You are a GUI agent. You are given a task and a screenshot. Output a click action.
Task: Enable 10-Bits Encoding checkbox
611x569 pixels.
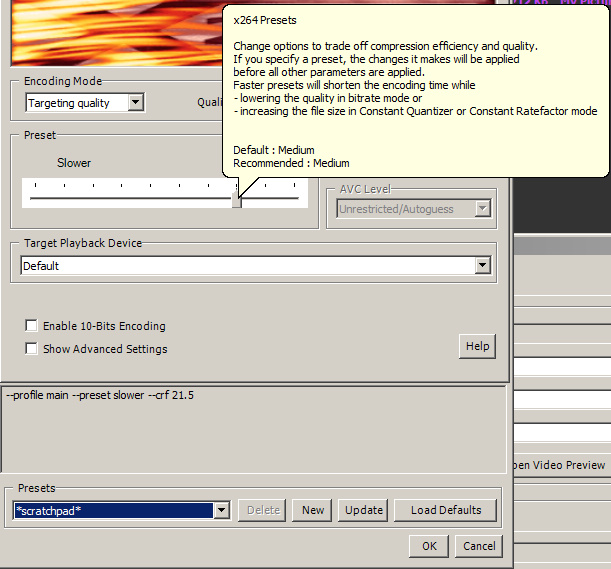(x=31, y=325)
